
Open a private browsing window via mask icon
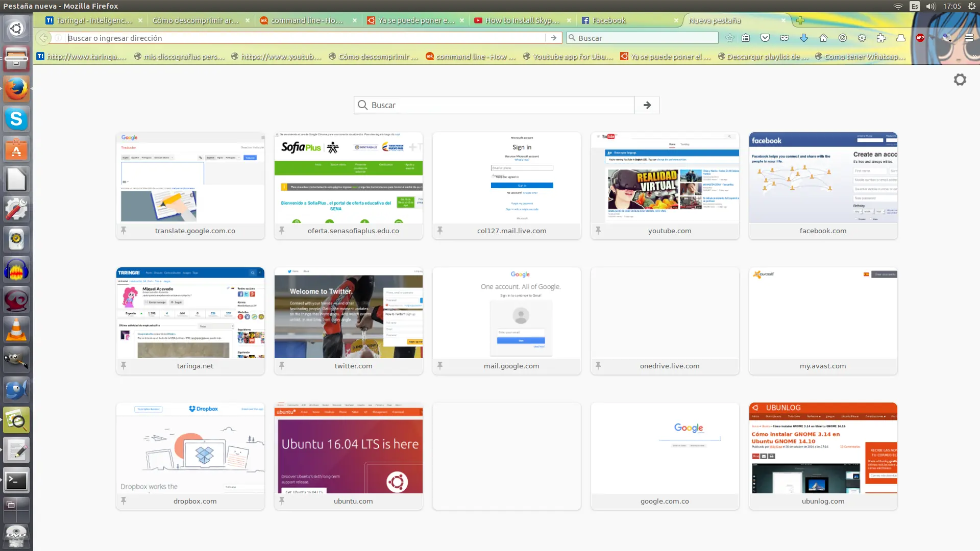(785, 38)
